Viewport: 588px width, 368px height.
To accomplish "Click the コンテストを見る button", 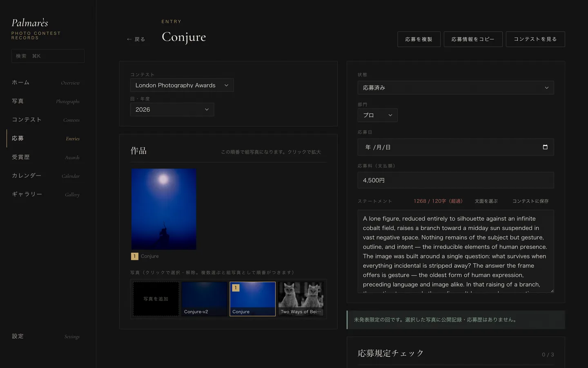I will pos(535,39).
